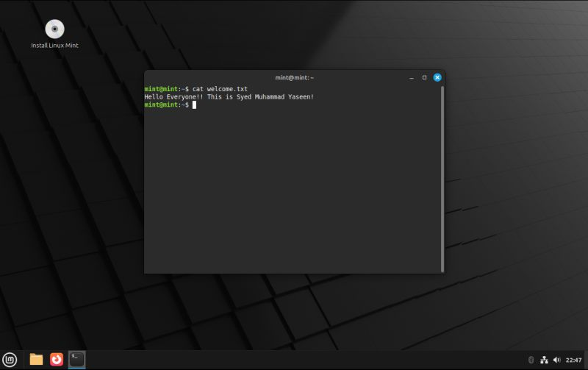The height and width of the screenshot is (370, 588).
Task: Select the Terminal item in the taskbar
Action: 77,360
